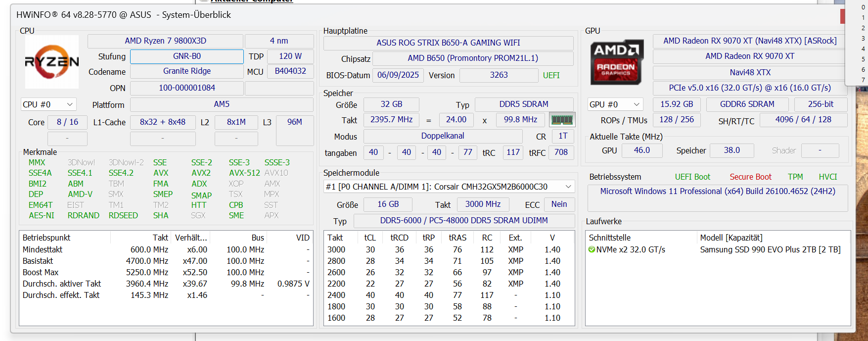Screen dimensions: 868x341
Task: Expand the memory module selection dropdown
Action: click(449, 187)
